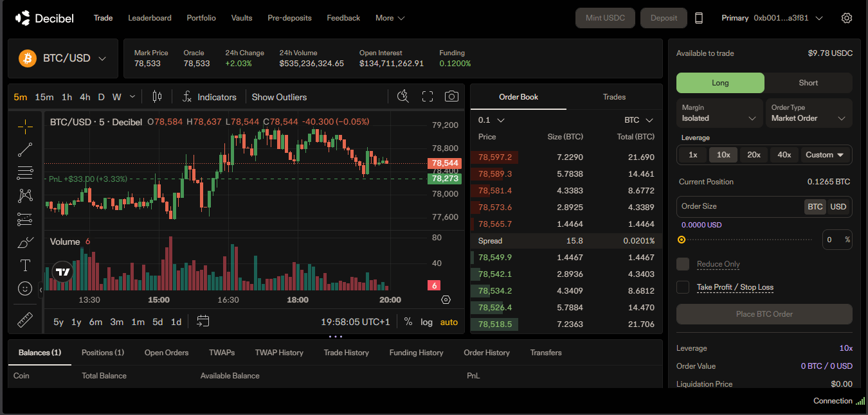This screenshot has height=415, width=868.
Task: Open Custom leverage dropdown
Action: (x=826, y=155)
